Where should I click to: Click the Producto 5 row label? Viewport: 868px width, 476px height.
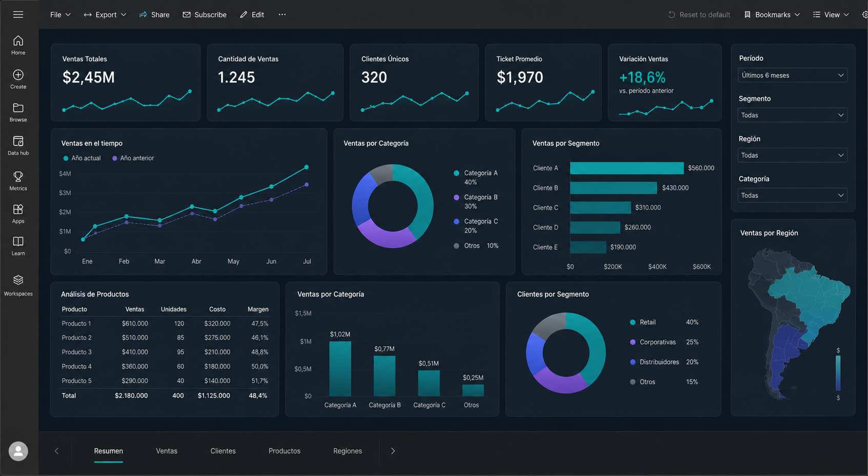pyautogui.click(x=76, y=381)
